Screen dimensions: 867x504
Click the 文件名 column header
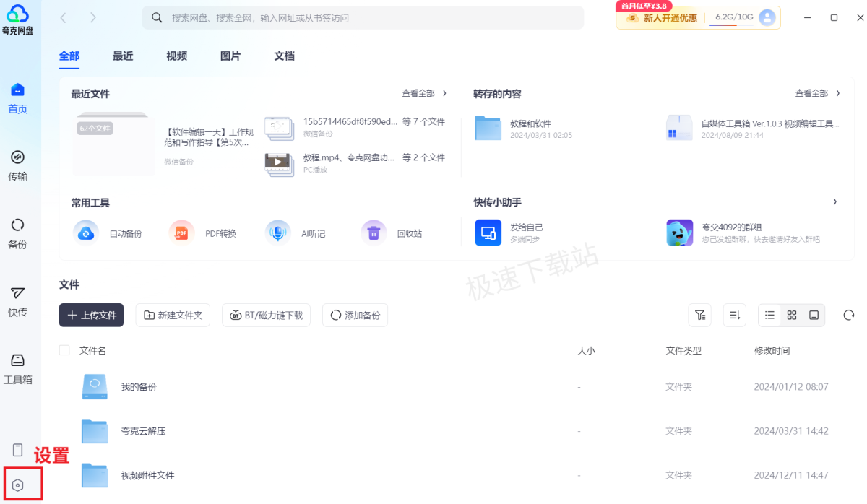pos(92,350)
